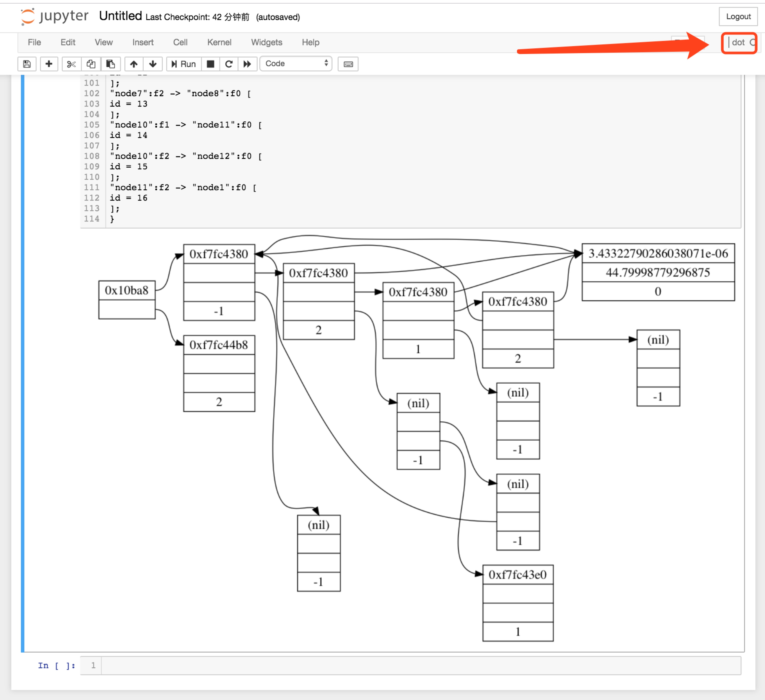Cut the selected cell with the scissors icon

click(71, 64)
